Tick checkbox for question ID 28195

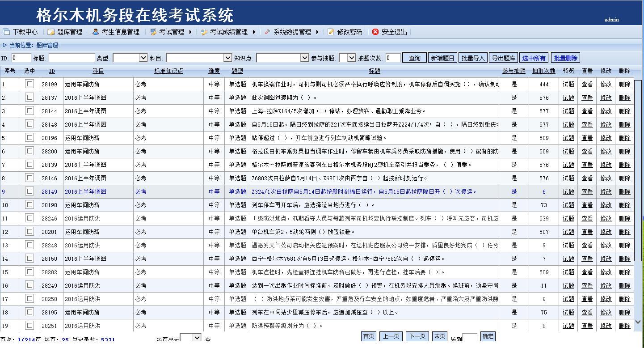click(x=29, y=312)
